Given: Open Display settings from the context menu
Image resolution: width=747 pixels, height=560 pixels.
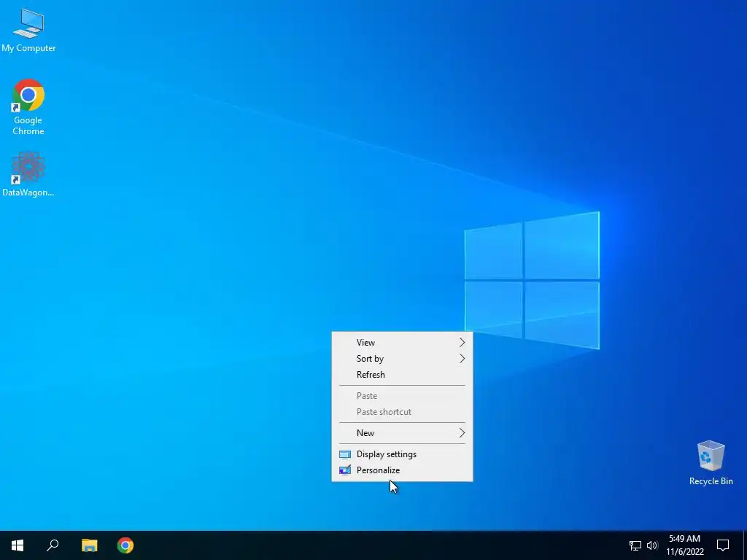Looking at the screenshot, I should coord(402,454).
